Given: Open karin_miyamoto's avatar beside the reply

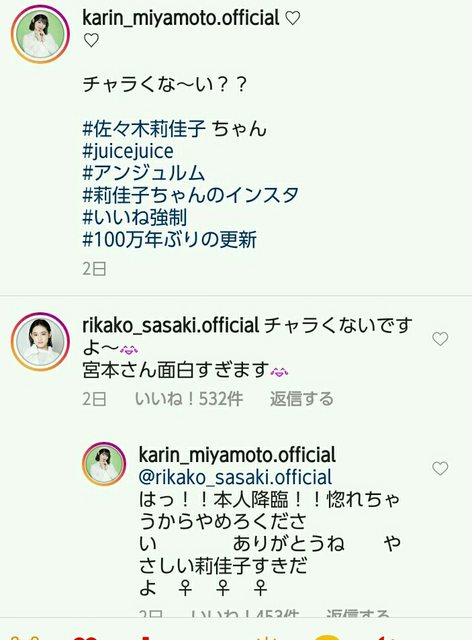Looking at the screenshot, I should [x=104, y=464].
